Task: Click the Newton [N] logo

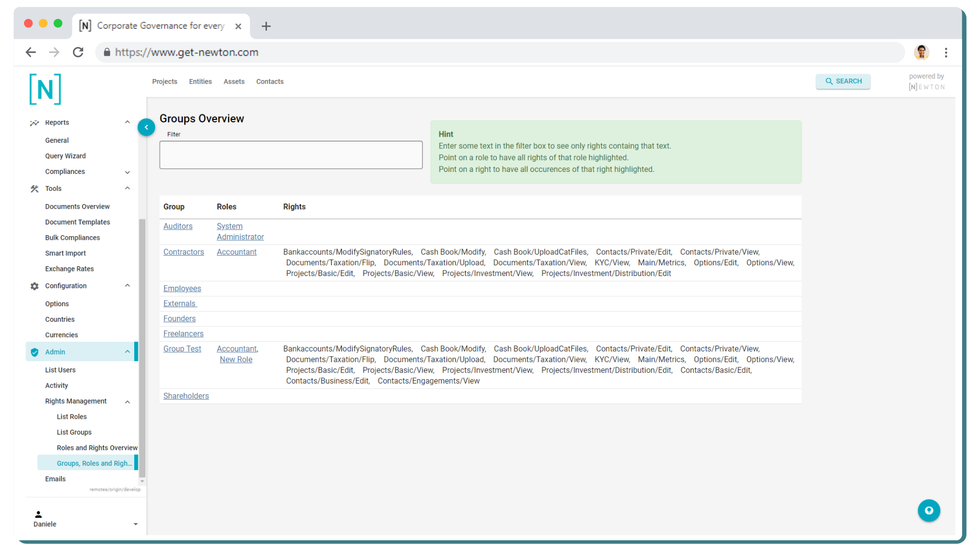Action: click(x=45, y=89)
